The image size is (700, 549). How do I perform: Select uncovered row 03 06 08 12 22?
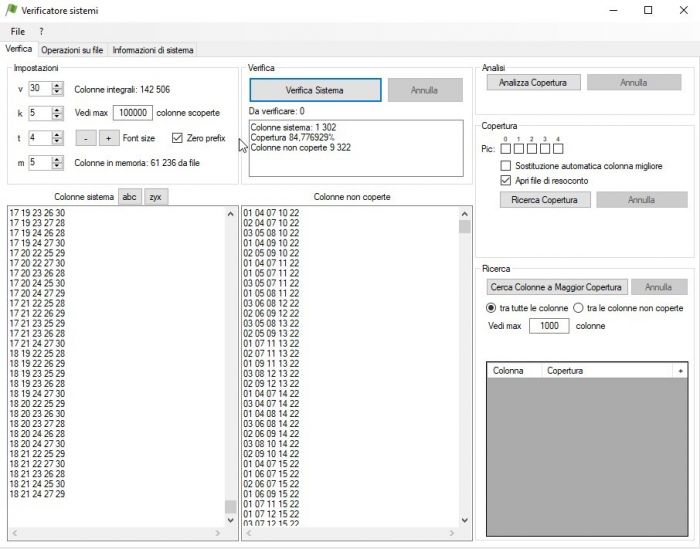tap(271, 304)
